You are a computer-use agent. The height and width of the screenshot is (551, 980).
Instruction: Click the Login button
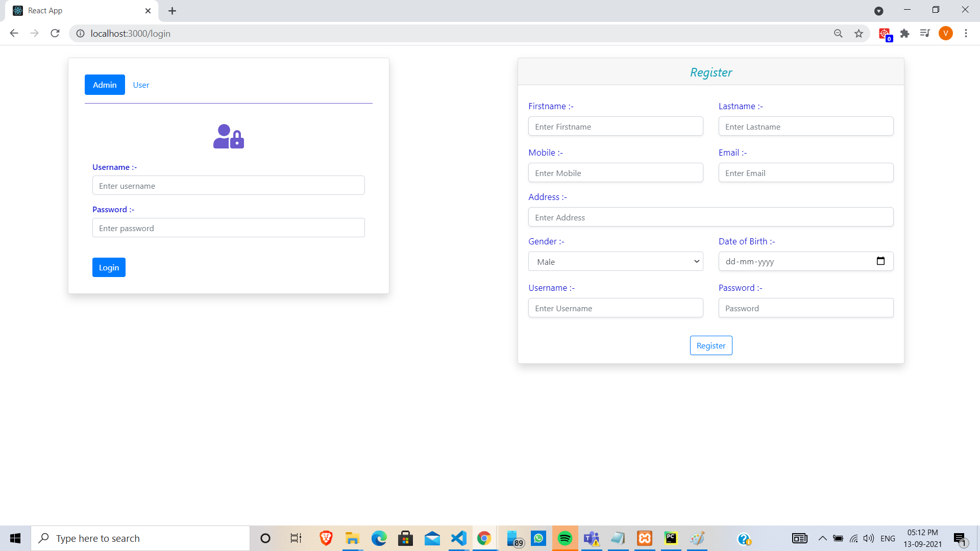coord(108,267)
